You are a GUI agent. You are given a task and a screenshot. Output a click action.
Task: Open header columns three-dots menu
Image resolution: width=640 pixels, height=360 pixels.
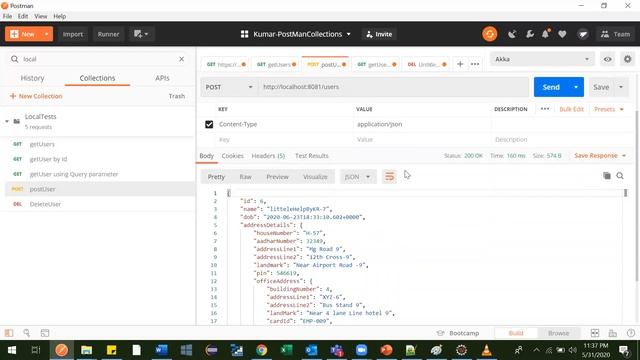[x=544, y=109]
